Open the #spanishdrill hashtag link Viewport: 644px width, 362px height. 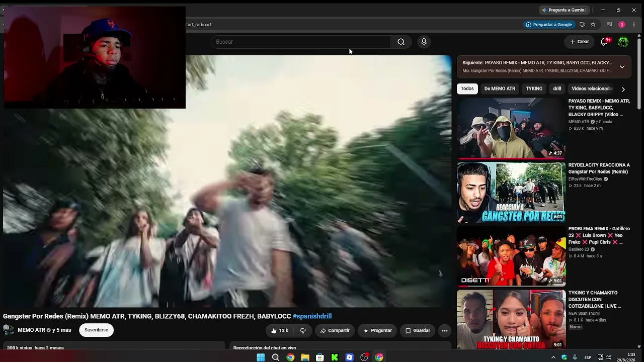[x=312, y=316]
